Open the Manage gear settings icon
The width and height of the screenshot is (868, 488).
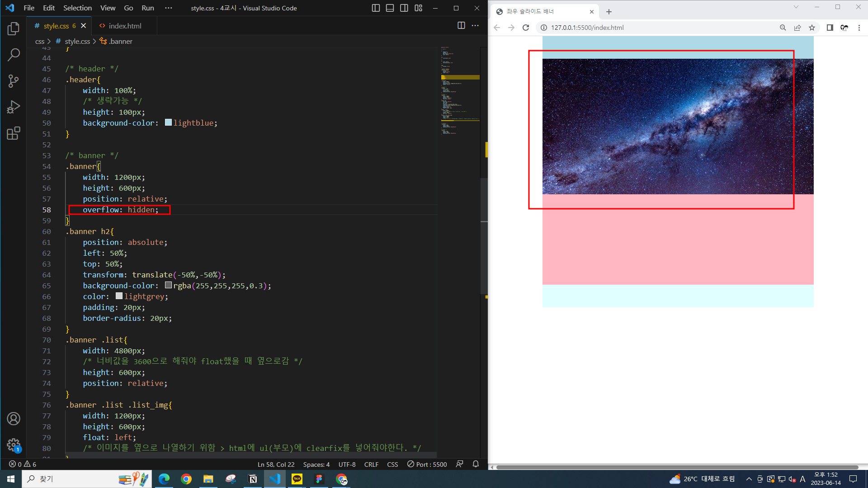click(x=14, y=445)
